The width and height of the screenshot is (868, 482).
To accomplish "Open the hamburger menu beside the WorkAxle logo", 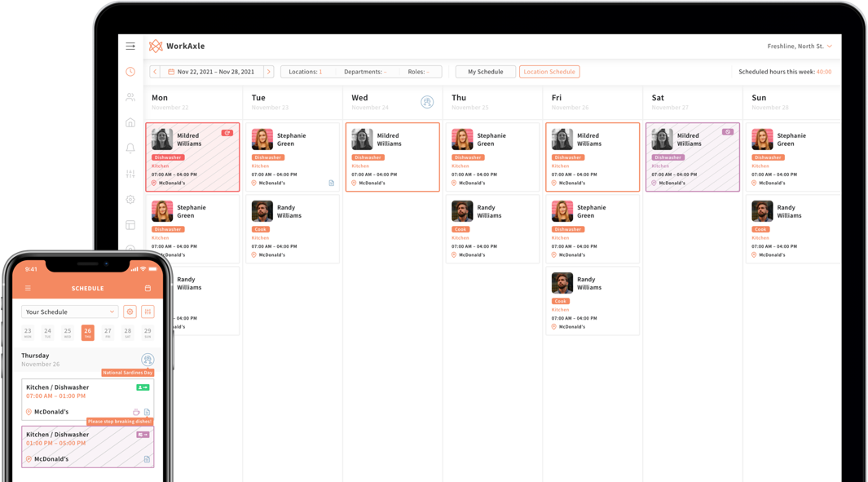I will coord(130,46).
